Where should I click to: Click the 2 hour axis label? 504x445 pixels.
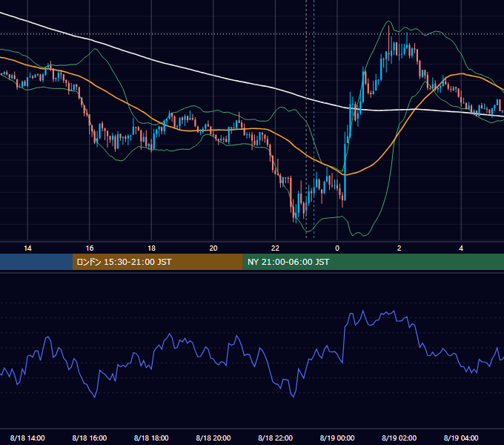point(399,248)
